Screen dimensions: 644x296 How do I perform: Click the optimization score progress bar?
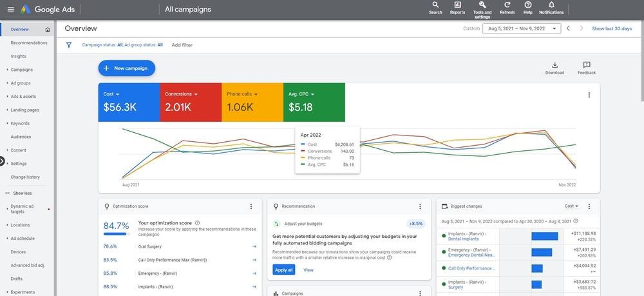coord(117,233)
